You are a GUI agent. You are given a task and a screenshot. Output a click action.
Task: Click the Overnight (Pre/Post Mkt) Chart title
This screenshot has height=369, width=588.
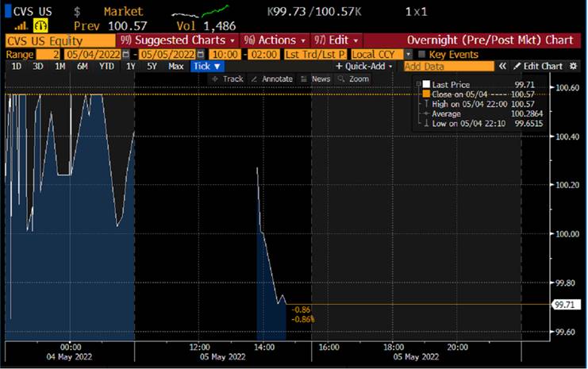point(490,40)
